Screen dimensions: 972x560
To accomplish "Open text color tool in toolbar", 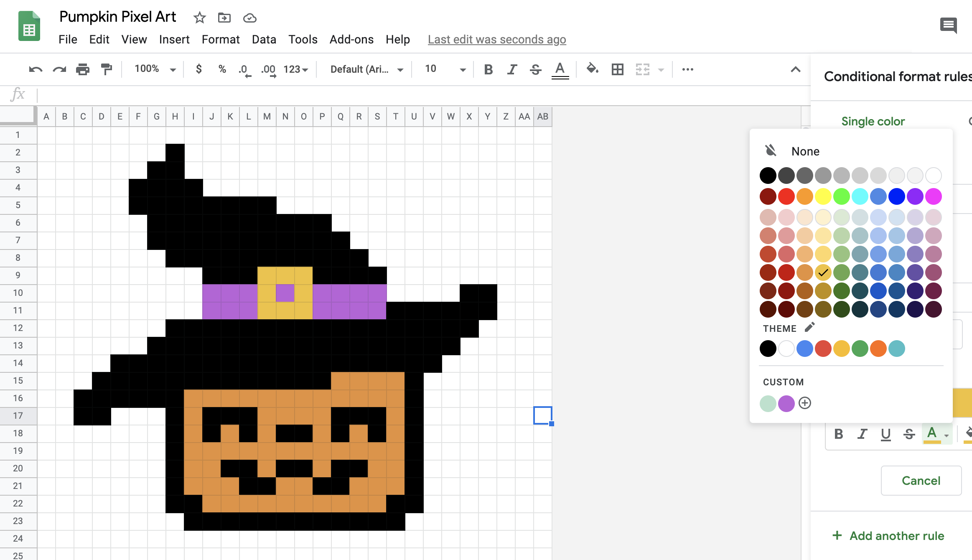I will tap(560, 70).
